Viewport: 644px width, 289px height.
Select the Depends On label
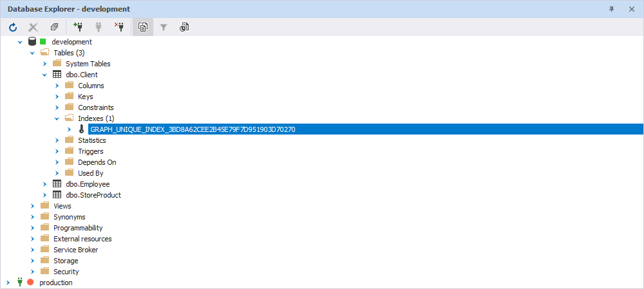97,162
